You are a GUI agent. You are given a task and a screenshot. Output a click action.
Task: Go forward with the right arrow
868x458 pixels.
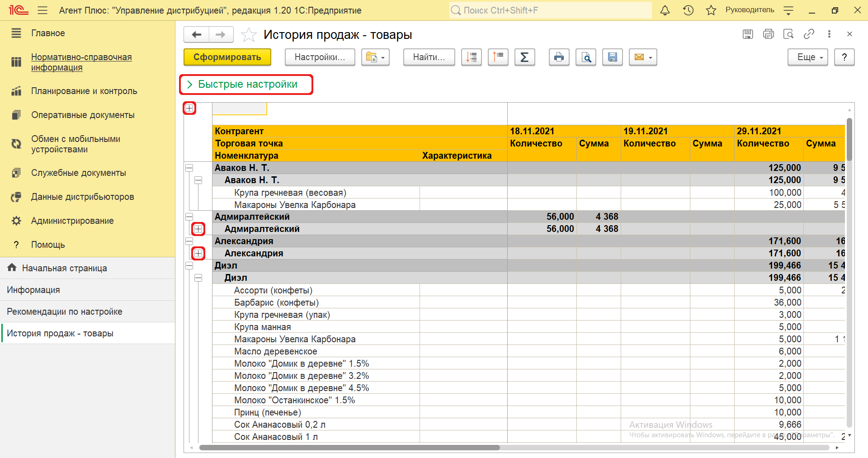pos(221,34)
